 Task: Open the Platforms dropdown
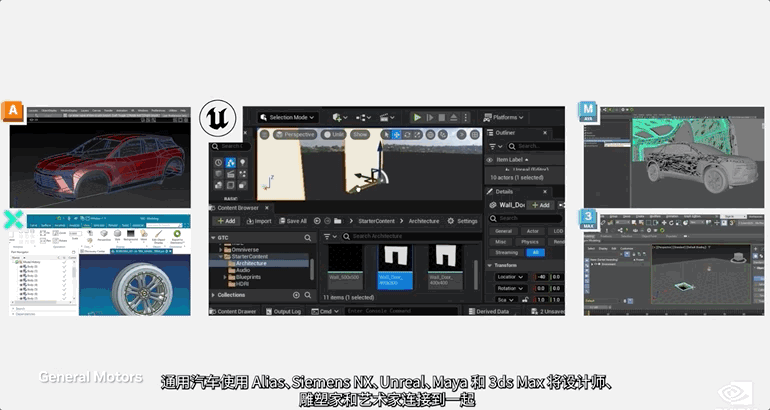click(x=504, y=117)
